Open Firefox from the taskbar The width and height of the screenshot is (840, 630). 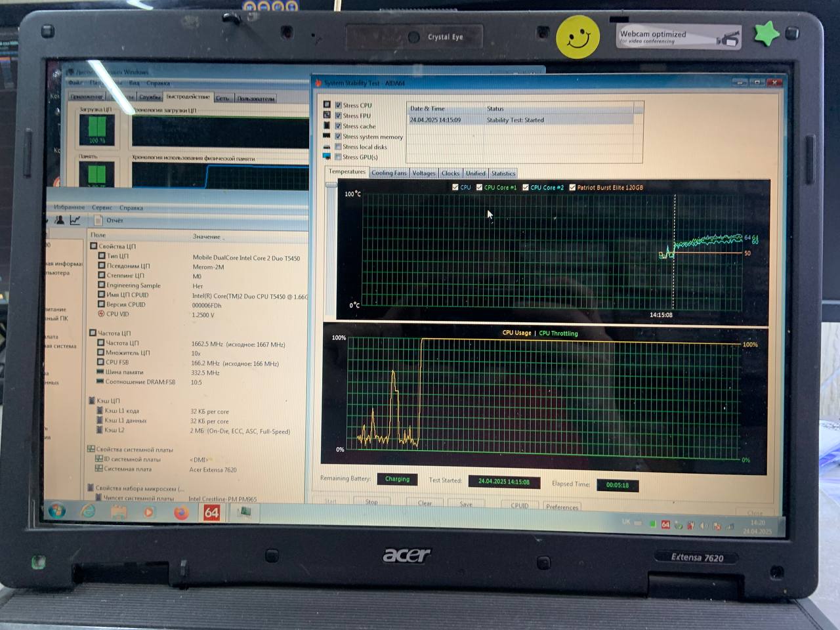[x=181, y=512]
